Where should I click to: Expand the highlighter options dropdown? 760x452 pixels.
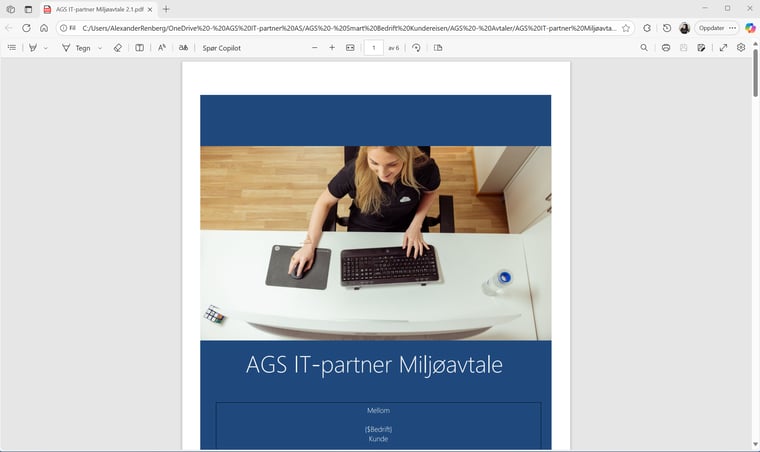(x=46, y=48)
